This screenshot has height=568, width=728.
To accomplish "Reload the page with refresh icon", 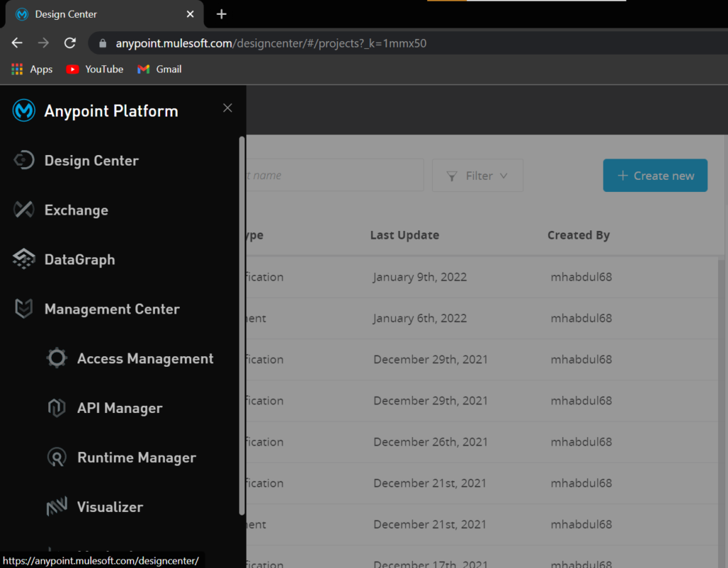I will click(x=70, y=43).
